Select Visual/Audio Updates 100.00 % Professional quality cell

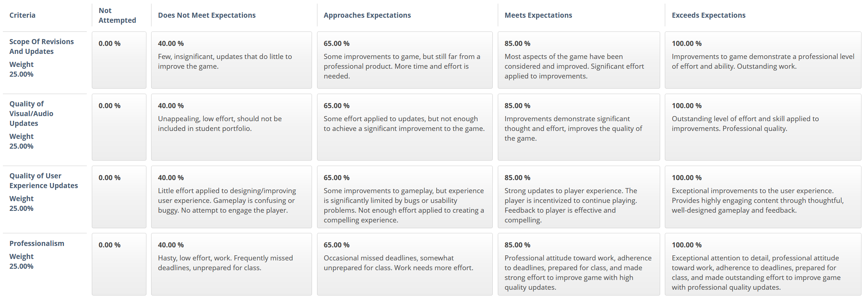pos(763,127)
